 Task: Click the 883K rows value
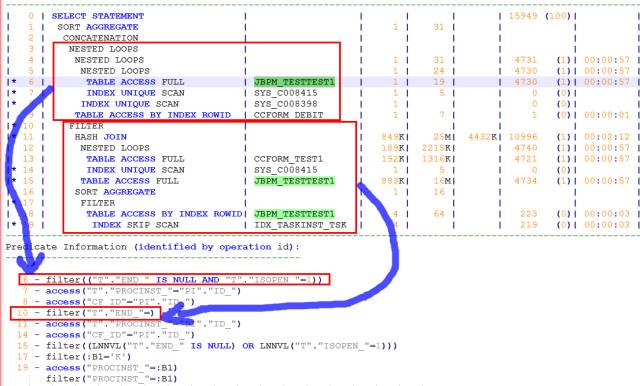tap(393, 181)
